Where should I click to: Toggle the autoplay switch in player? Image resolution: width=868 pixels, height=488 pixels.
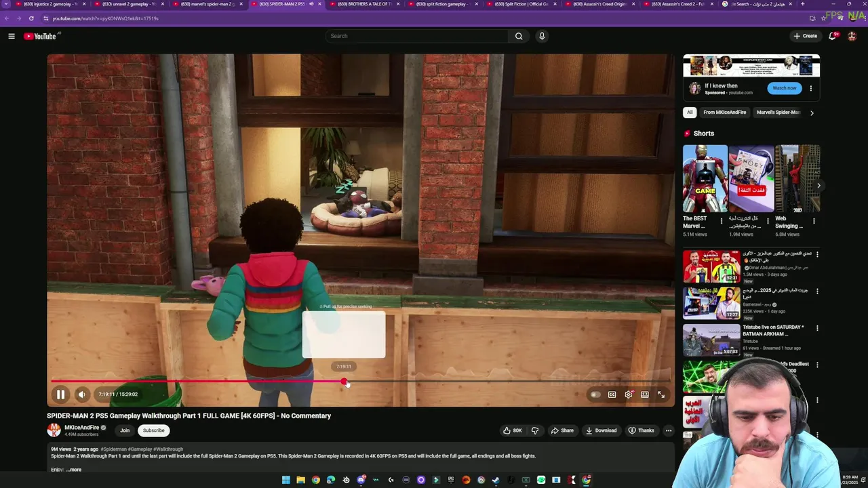point(595,394)
